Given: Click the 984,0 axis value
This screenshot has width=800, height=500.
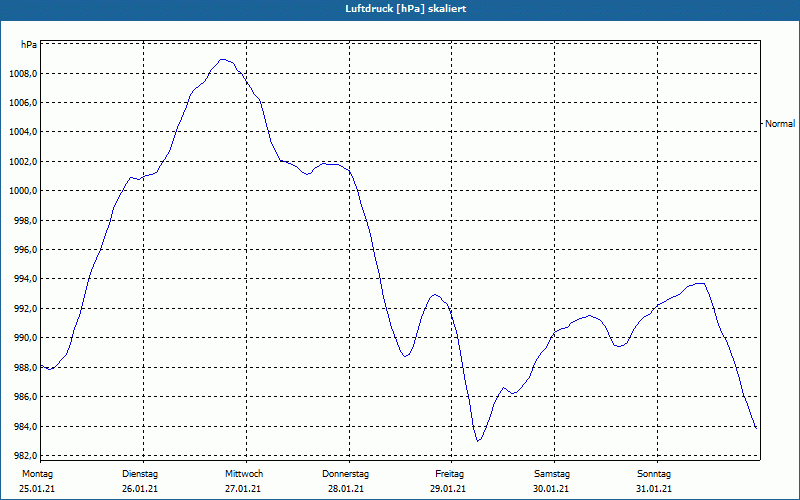Looking at the screenshot, I should [25, 427].
